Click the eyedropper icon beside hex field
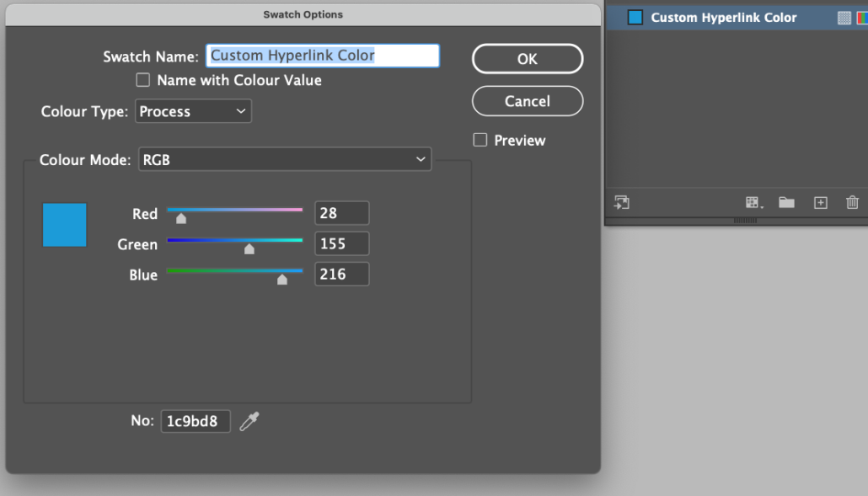 pos(249,421)
